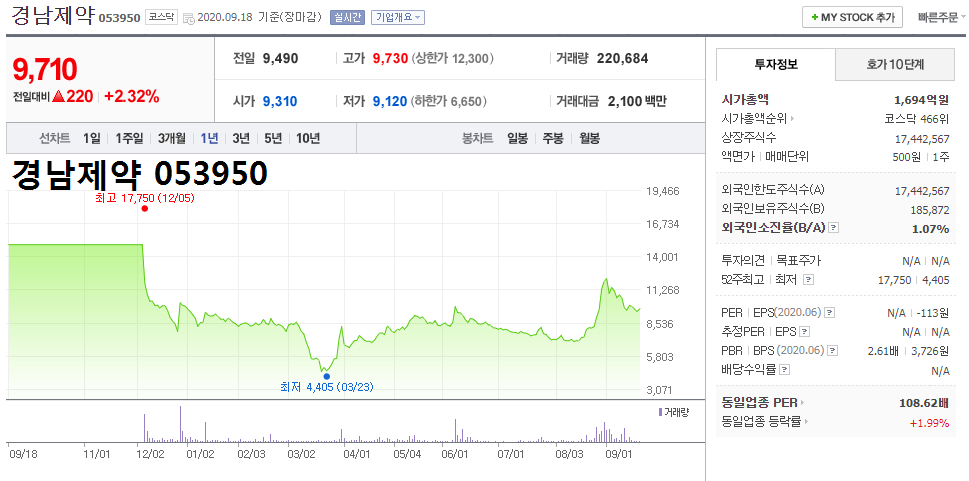Viewport: 969px width, 481px height.
Task: Click the 목표주가 label
Action: 798,260
